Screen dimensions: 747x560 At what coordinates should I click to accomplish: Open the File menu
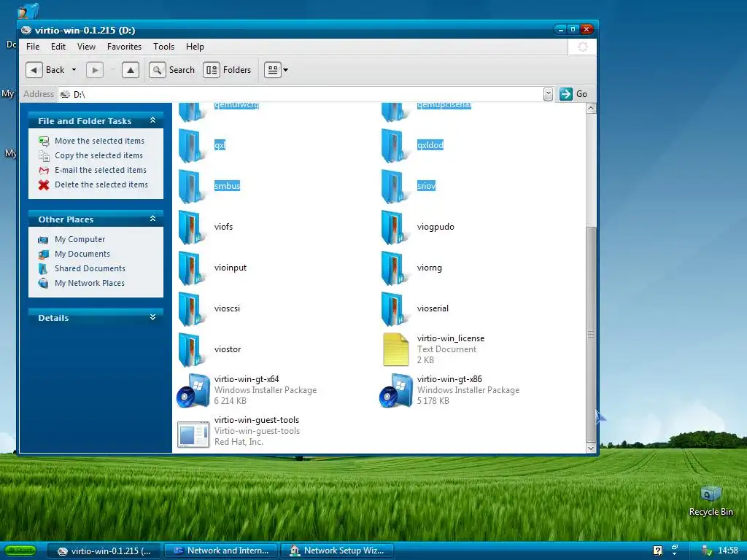(x=33, y=47)
